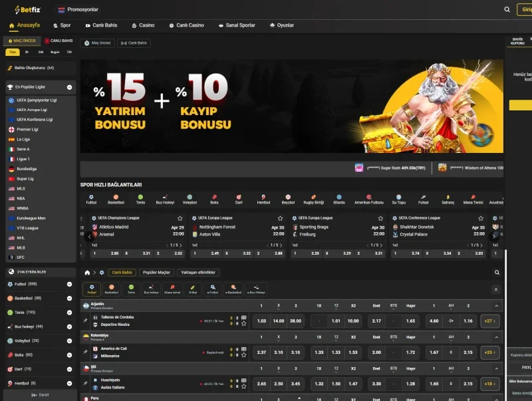Open the Spor nav tab
Screen dimensions: 532x401
(62, 25)
